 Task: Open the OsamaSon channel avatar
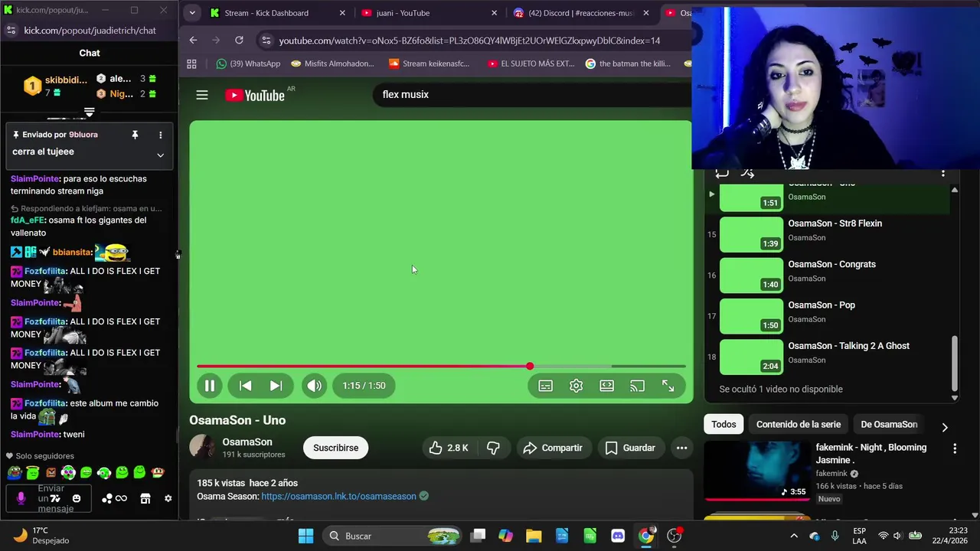(203, 447)
